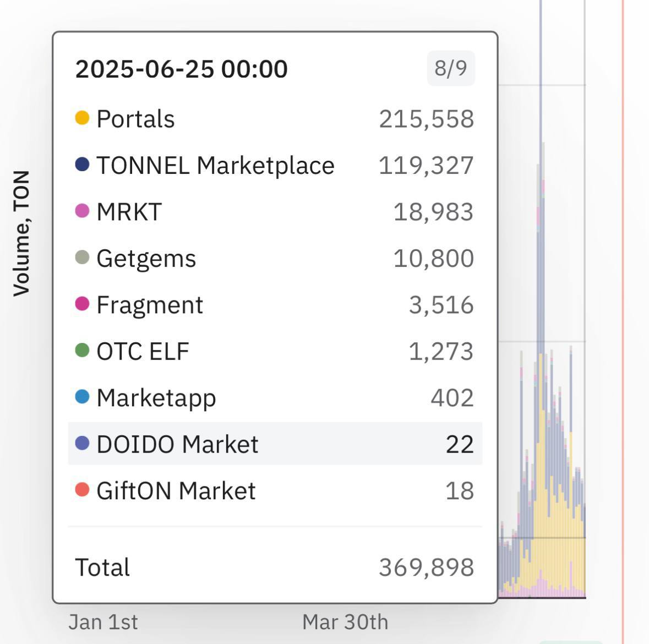The image size is (649, 644).
Task: Click the Fragment value 3,516
Action: (441, 305)
